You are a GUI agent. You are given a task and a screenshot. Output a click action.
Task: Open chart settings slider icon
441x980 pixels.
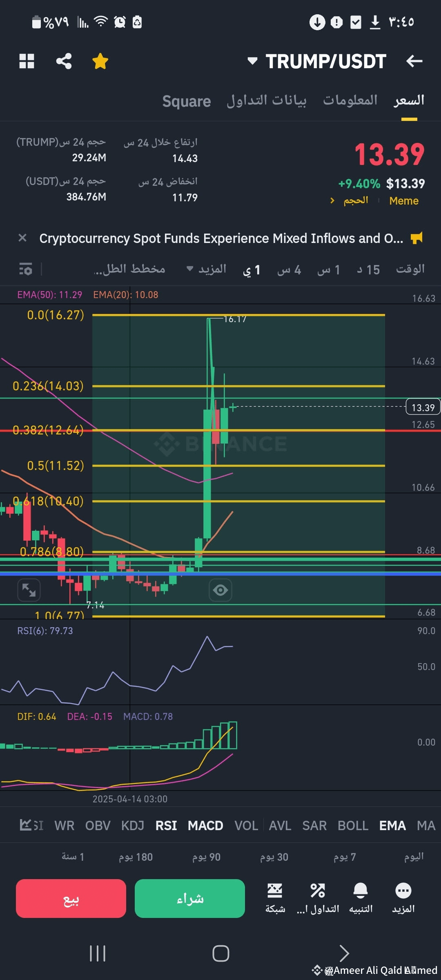(26, 269)
